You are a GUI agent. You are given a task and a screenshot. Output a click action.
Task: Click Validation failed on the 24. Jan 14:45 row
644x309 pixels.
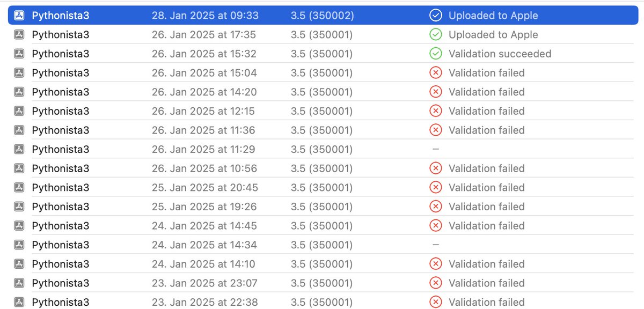pos(487,226)
